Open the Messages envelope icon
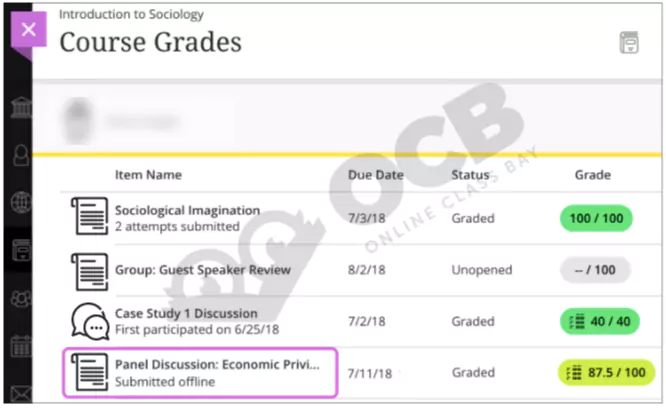 click(18, 392)
